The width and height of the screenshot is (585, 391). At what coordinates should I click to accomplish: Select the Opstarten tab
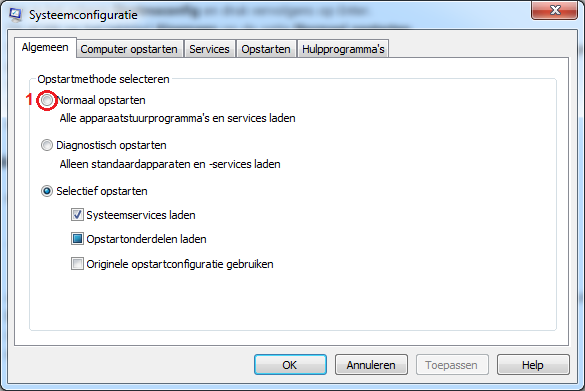pos(266,49)
